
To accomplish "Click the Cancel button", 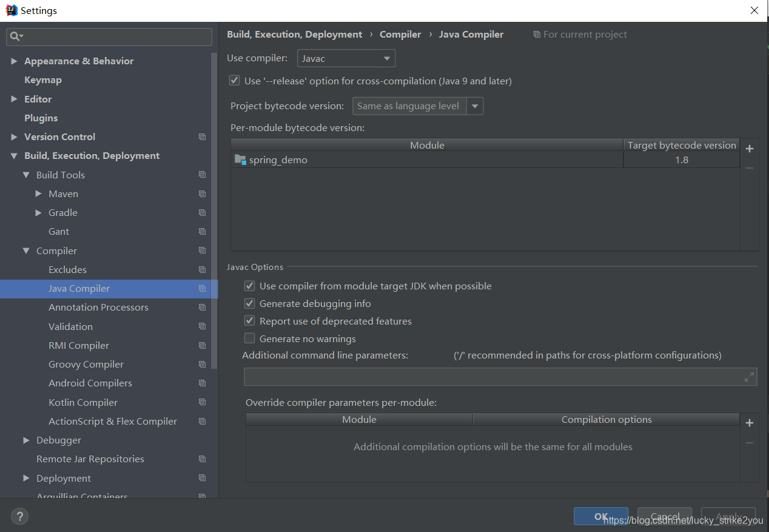I will (665, 516).
